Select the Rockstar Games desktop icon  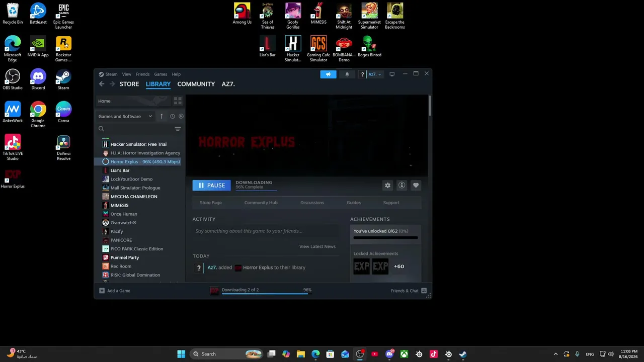pos(63,49)
